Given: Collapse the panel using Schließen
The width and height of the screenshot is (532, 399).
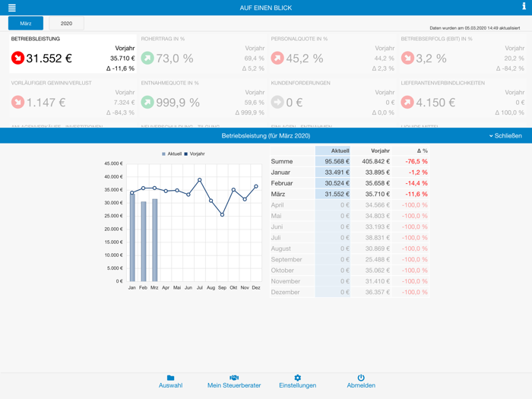Looking at the screenshot, I should tap(506, 136).
